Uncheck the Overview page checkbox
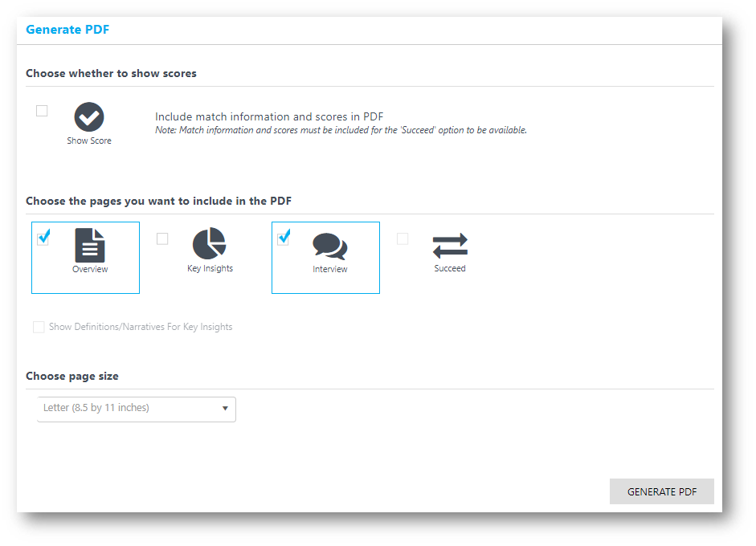This screenshot has height=546, width=756. 43,238
